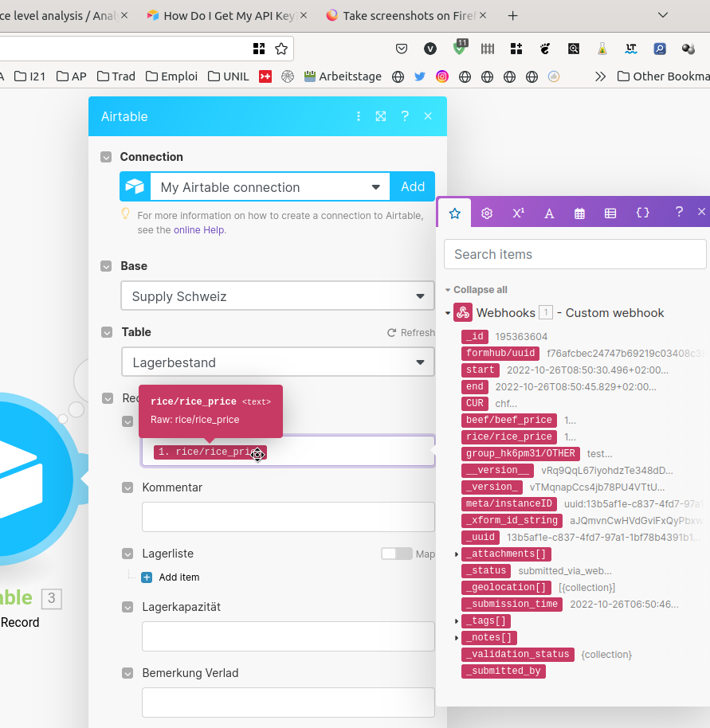
Task: Toggle the Table section checkbox
Action: pyautogui.click(x=107, y=332)
